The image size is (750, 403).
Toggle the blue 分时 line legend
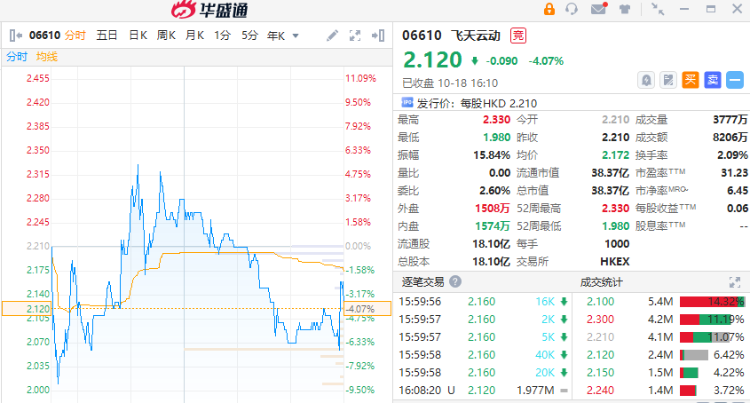[x=17, y=56]
